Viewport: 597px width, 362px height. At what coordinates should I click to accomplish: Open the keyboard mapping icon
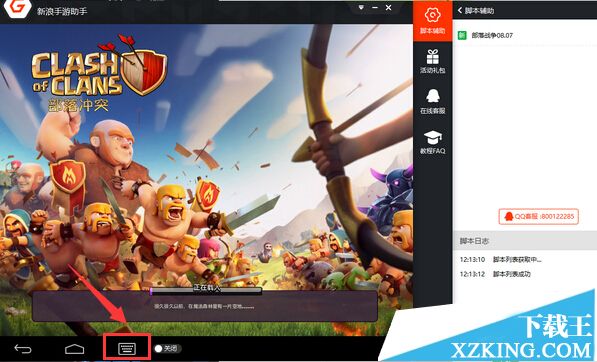coord(127,348)
